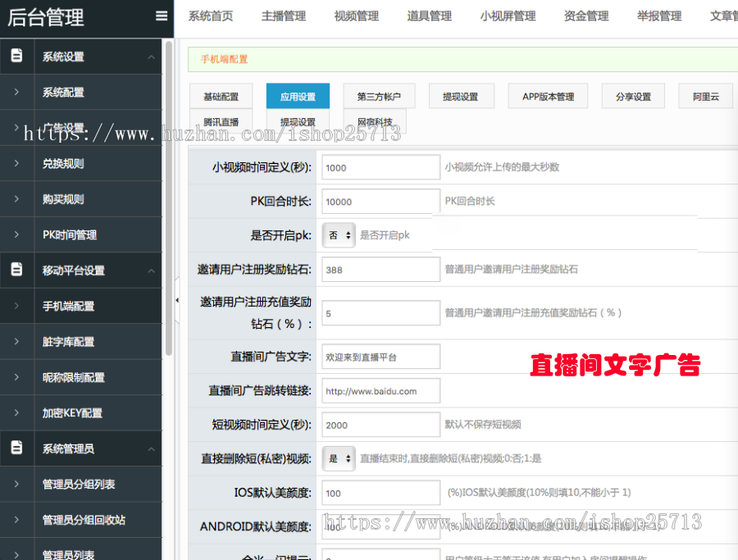Click the arrow icon beside 兑换规则
738x560 pixels.
16,163
